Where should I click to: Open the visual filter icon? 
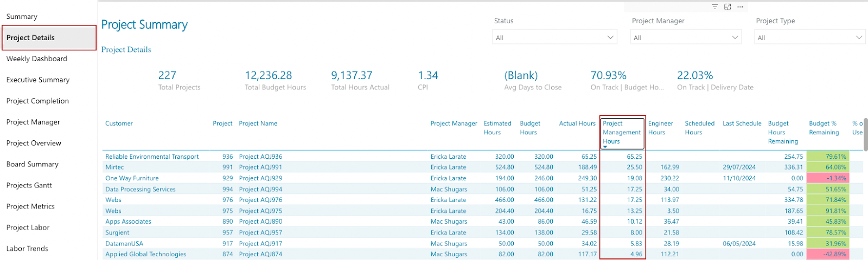pos(714,6)
